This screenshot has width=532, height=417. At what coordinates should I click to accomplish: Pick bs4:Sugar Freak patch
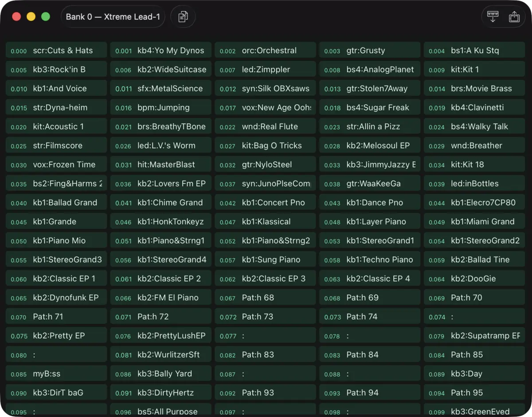(x=370, y=108)
